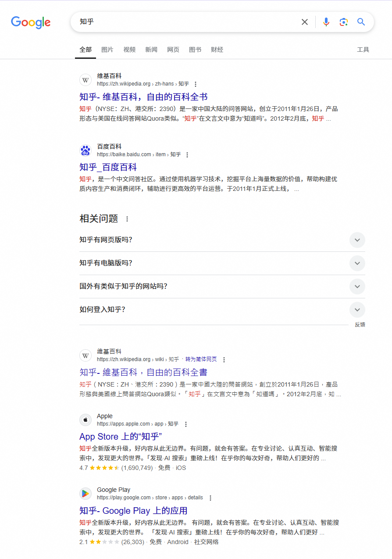392x559 pixels.
Task: Expand the question 知乎有电脑版吗?
Action: pos(357,263)
